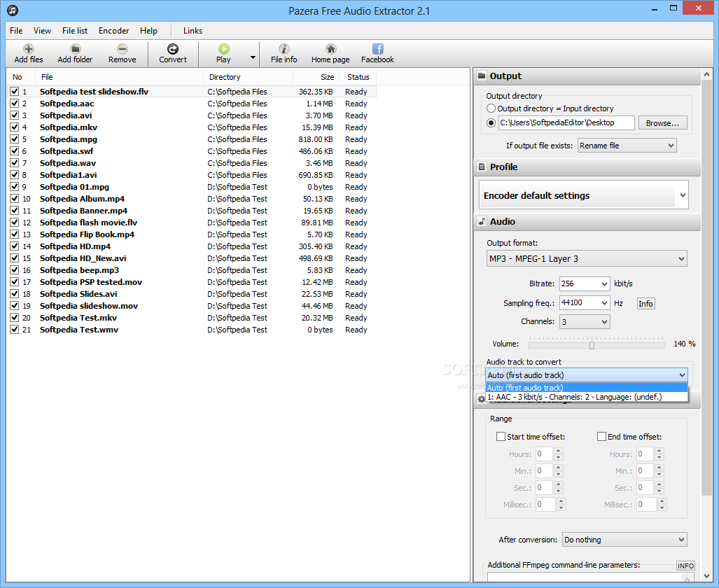Open the File list menu
This screenshot has height=588, width=719.
pos(75,30)
